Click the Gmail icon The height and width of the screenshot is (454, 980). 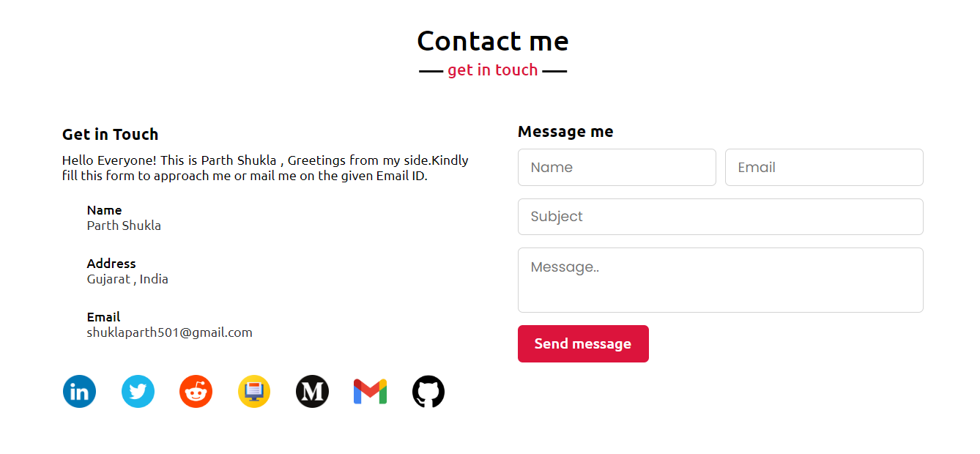pos(370,392)
